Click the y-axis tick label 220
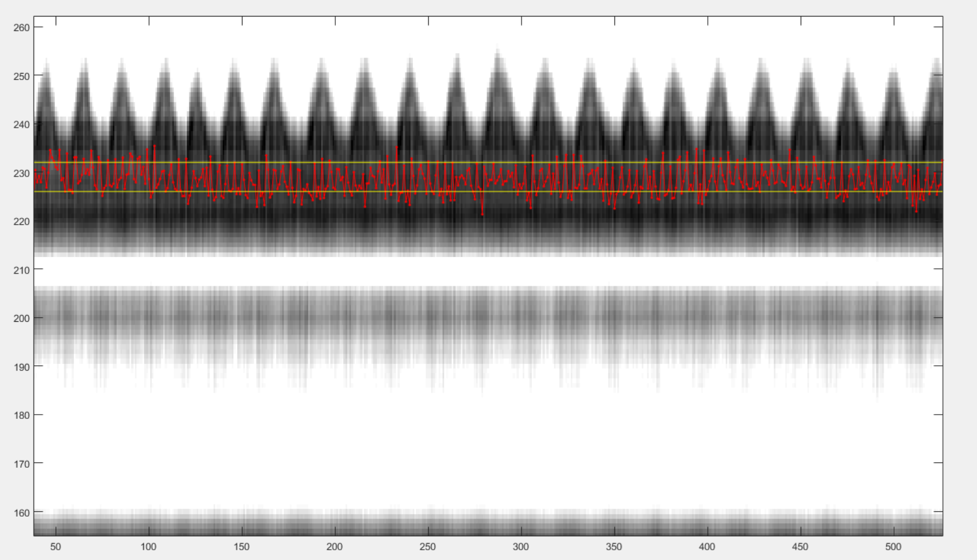 pos(21,222)
